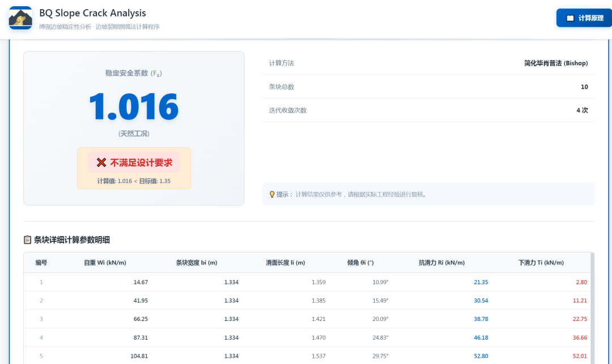612x364 pixels.
Task: Click angle cell 24.83°
Action: click(381, 337)
